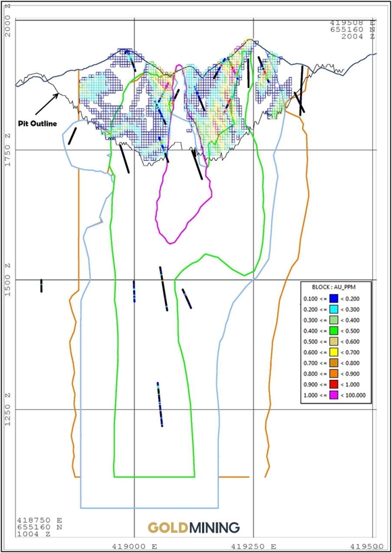Screen dimensions: 392x553
Task: Choose the orange 0.800–0.900 legend swatch
Action: (335, 374)
